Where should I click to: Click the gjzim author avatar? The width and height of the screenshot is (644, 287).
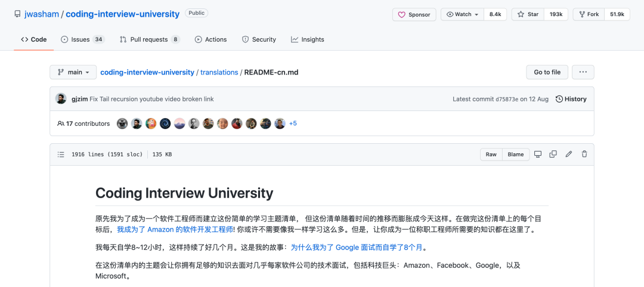click(x=61, y=98)
